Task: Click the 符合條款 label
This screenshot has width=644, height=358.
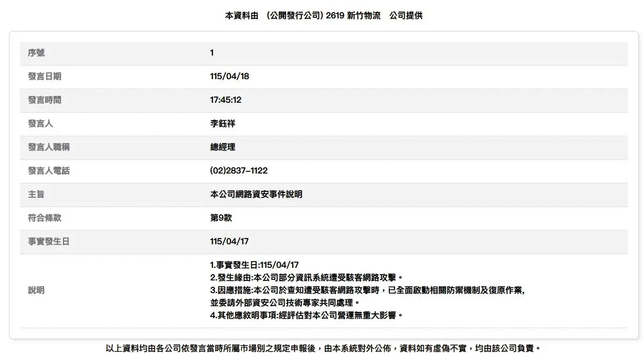Action: [x=45, y=218]
